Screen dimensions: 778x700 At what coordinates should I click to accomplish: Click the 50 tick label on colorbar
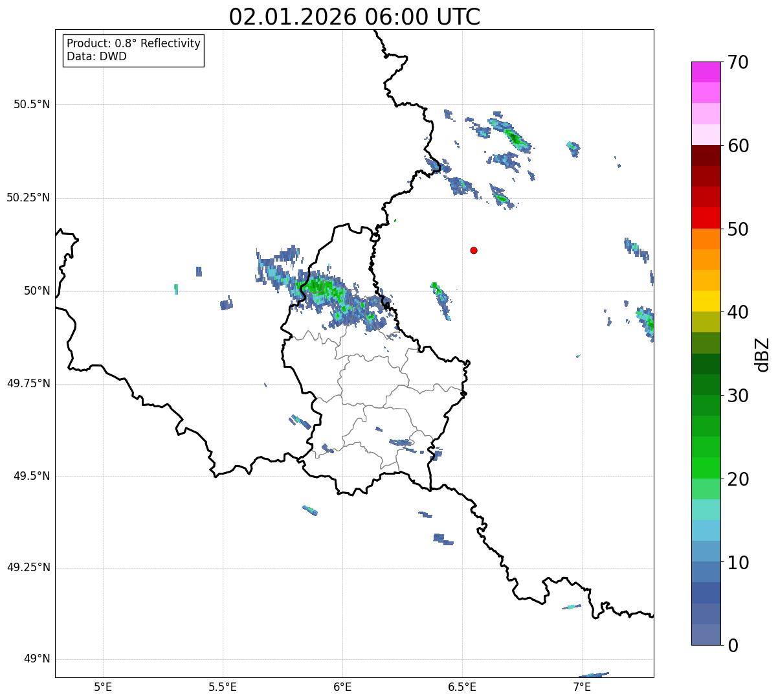coord(738,229)
